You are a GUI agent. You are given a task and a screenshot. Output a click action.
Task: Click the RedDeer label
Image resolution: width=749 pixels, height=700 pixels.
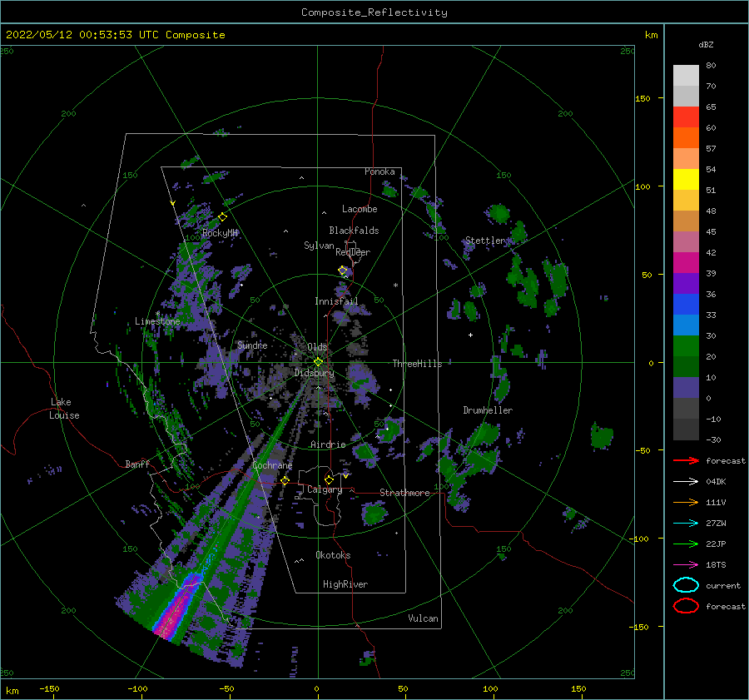[x=353, y=252]
